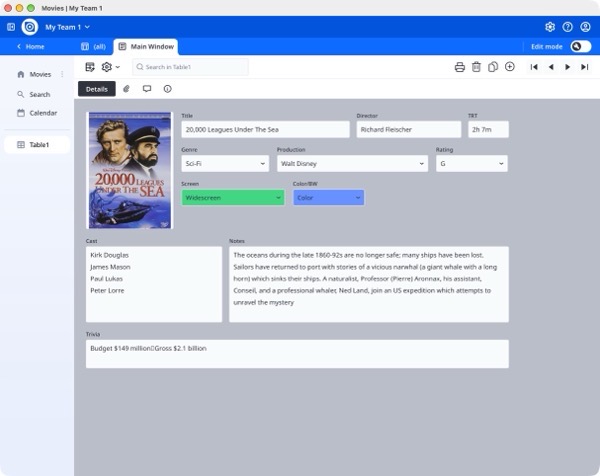Print the current record
This screenshot has height=476, width=600.
460,67
